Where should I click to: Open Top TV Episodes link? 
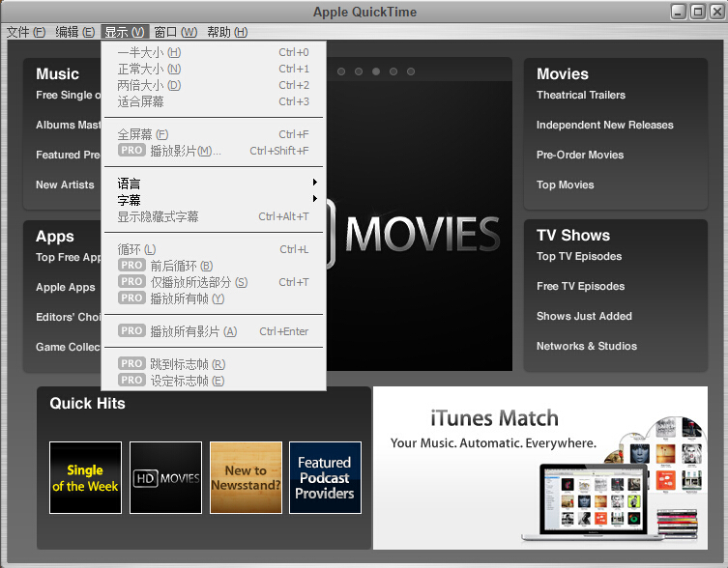(579, 256)
